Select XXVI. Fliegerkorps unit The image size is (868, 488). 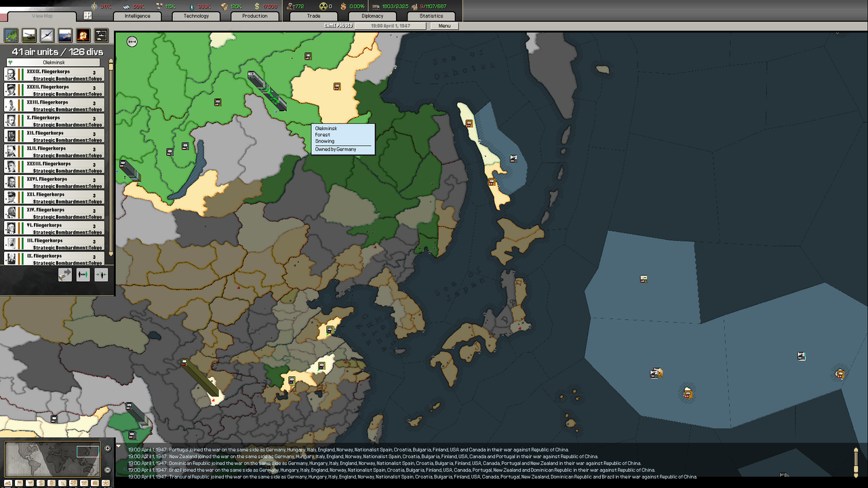54,182
